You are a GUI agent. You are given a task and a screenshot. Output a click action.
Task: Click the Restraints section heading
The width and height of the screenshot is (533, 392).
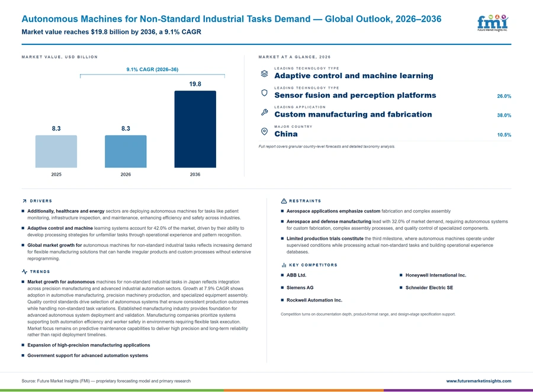(305, 201)
